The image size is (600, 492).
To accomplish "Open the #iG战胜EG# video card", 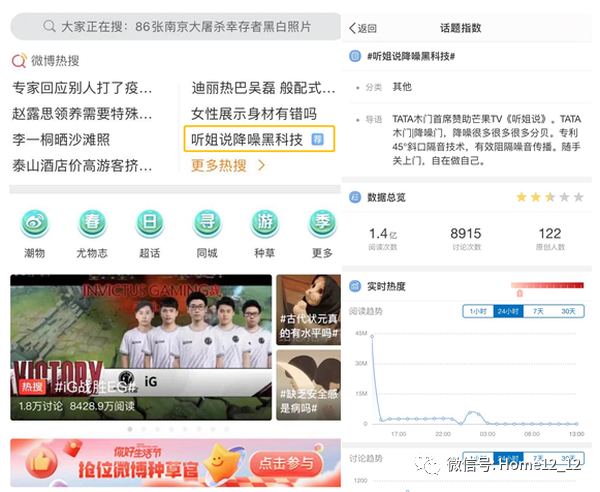I will coord(141,347).
